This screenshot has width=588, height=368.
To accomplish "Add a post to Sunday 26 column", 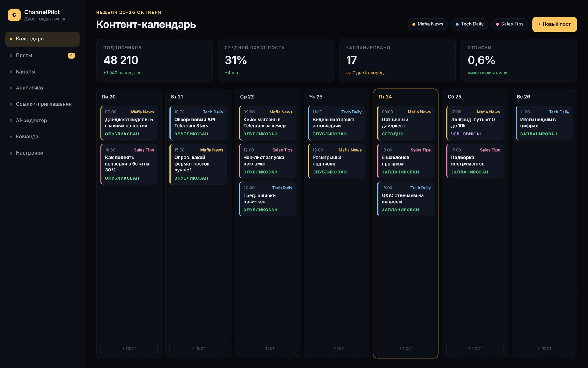I will (x=544, y=348).
